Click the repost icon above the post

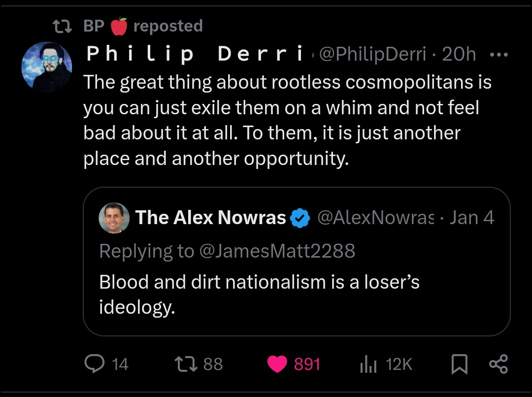point(63,26)
